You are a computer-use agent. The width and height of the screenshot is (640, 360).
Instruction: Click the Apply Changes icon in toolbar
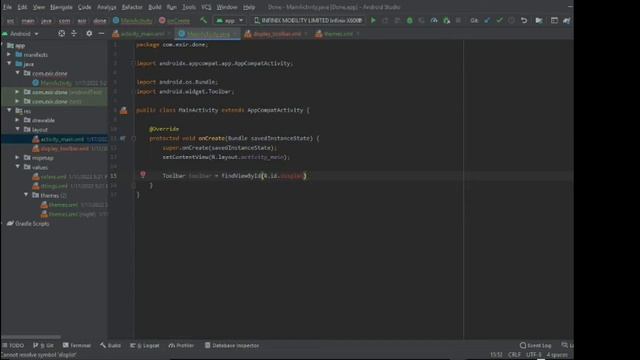point(385,20)
